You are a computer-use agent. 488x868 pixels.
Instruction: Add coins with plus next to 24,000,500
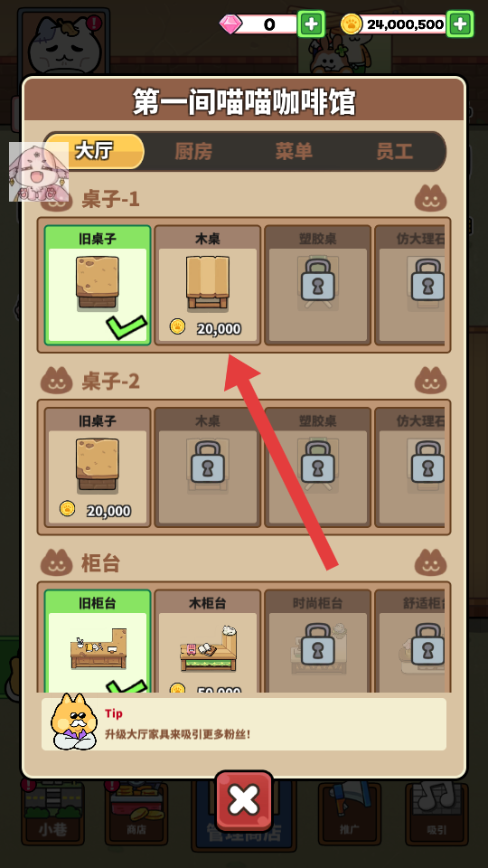coord(460,24)
